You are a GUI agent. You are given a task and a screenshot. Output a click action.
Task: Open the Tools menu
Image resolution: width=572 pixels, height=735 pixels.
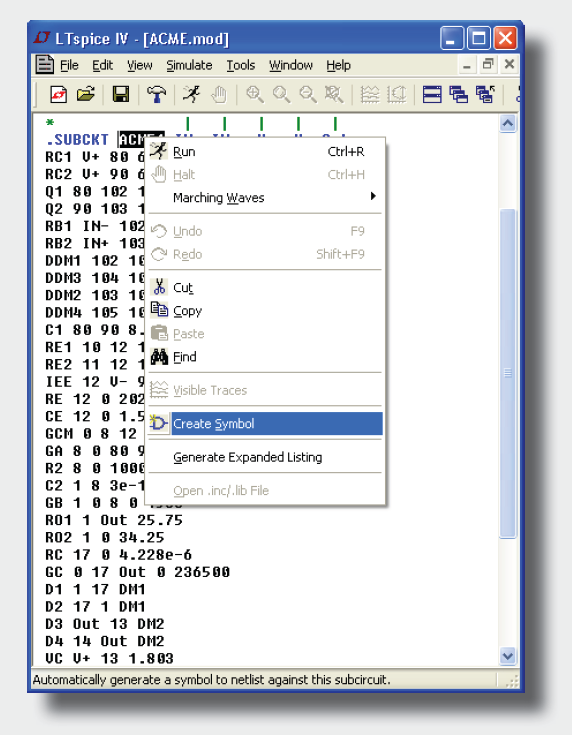(x=241, y=65)
